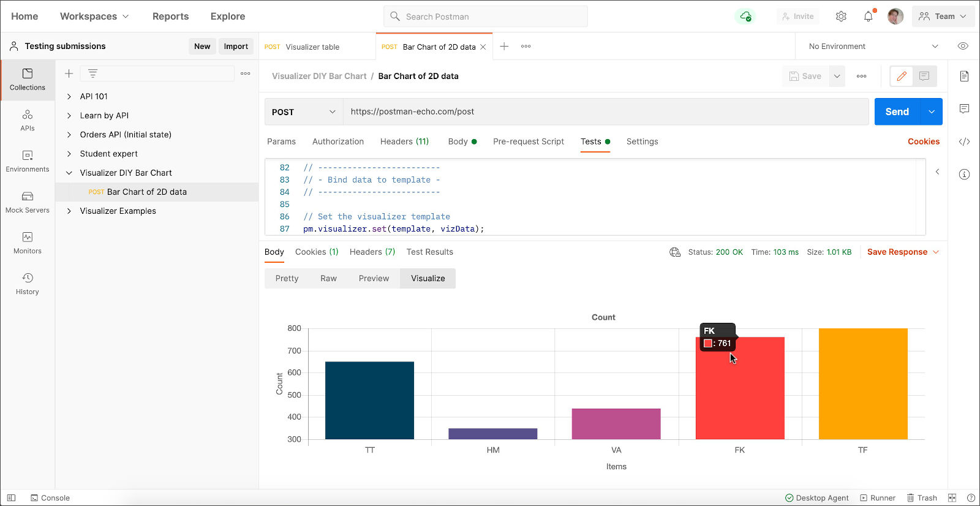Open the settings gear icon

pyautogui.click(x=841, y=17)
